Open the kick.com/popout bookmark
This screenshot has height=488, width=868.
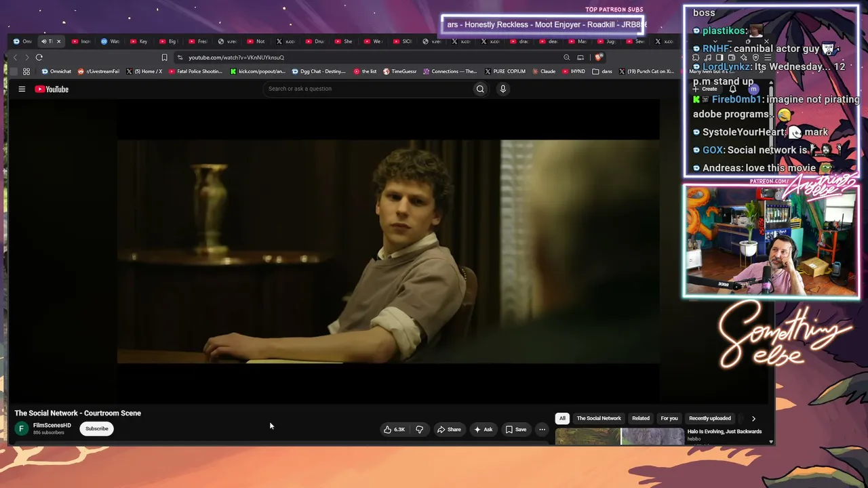[x=258, y=71]
